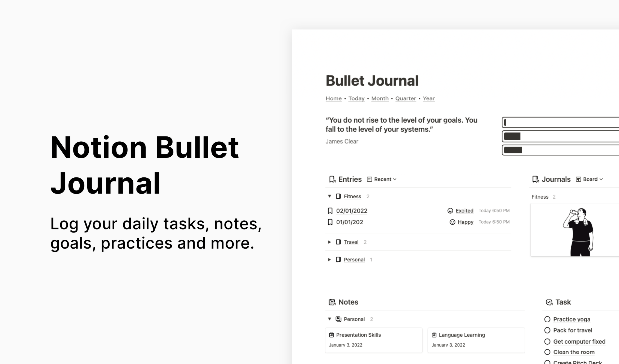Toggle the Pack for travel task checkbox

[547, 330]
